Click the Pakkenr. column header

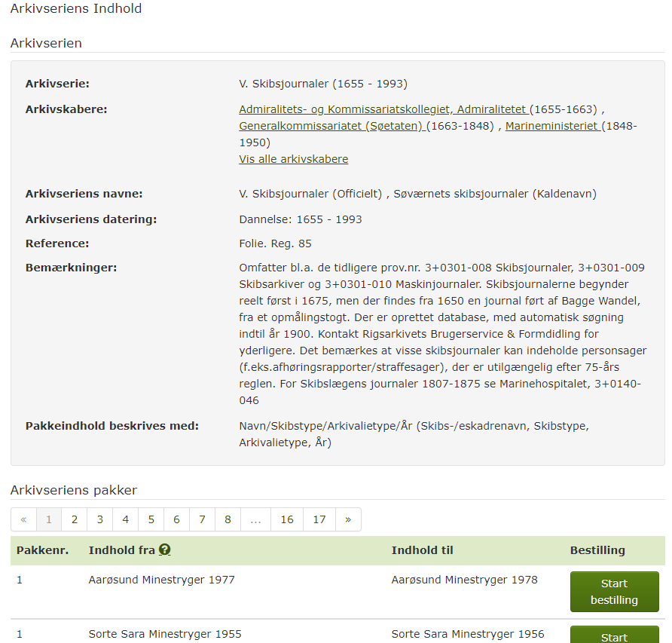[x=42, y=550]
